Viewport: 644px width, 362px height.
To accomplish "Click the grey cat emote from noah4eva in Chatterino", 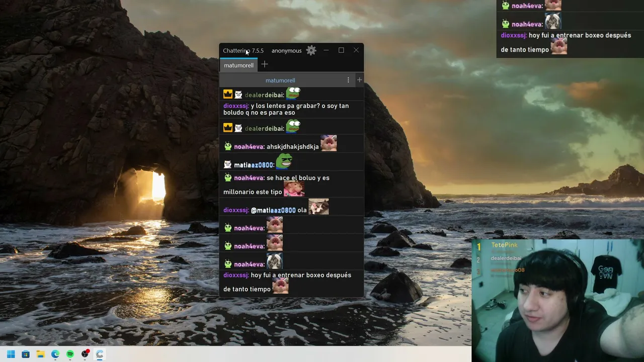I will [275, 261].
